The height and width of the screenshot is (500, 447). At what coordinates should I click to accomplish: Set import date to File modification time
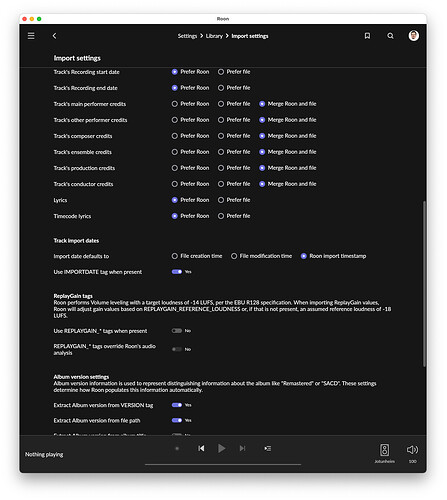pyautogui.click(x=261, y=256)
